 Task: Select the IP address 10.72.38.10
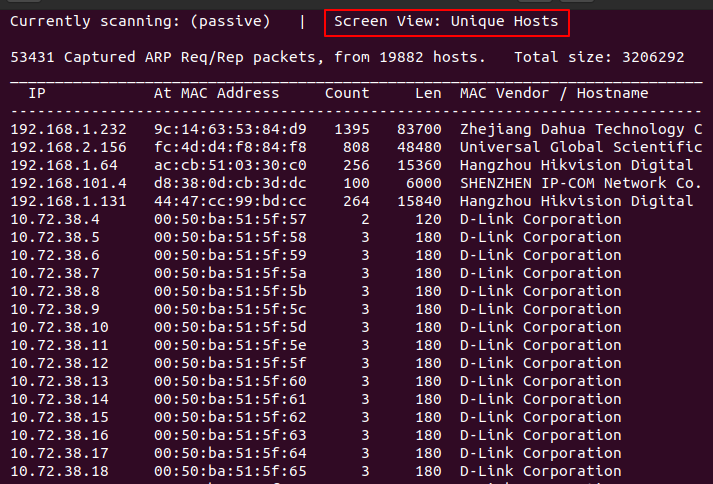60,328
